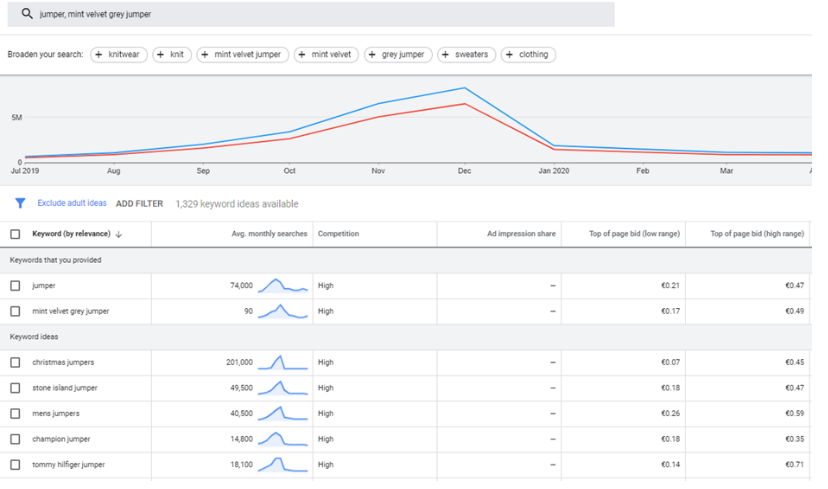Add mint velvet jumper to search

[x=242, y=55]
